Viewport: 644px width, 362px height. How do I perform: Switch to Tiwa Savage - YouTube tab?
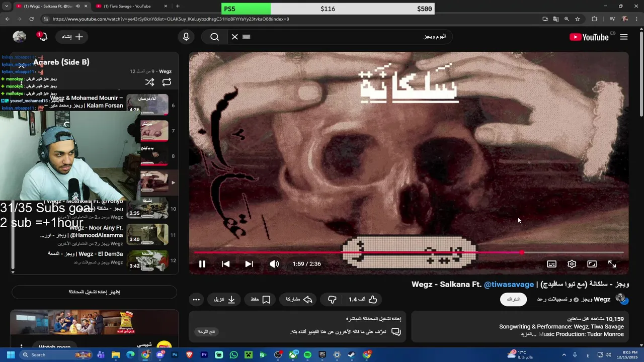(127, 6)
